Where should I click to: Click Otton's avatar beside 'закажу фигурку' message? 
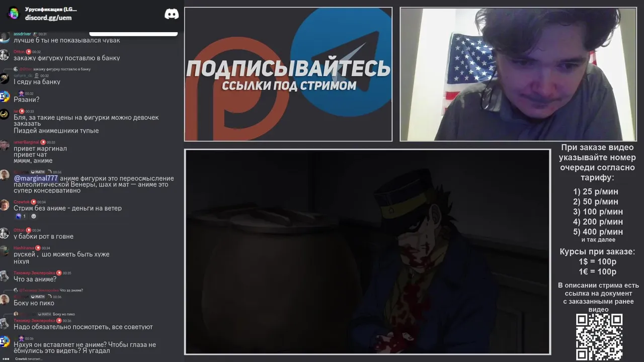tap(5, 55)
